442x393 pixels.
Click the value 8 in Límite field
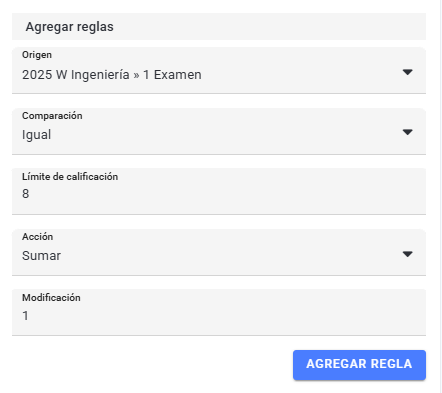tap(26, 194)
